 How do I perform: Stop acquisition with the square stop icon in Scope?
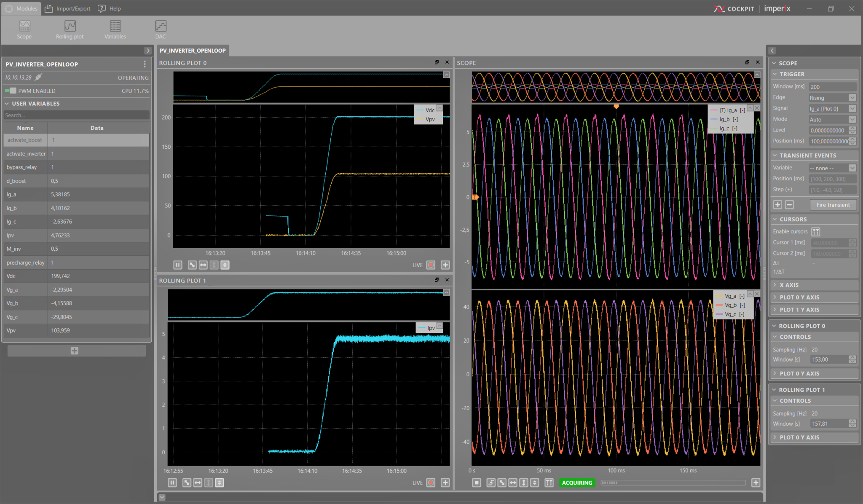pyautogui.click(x=477, y=483)
